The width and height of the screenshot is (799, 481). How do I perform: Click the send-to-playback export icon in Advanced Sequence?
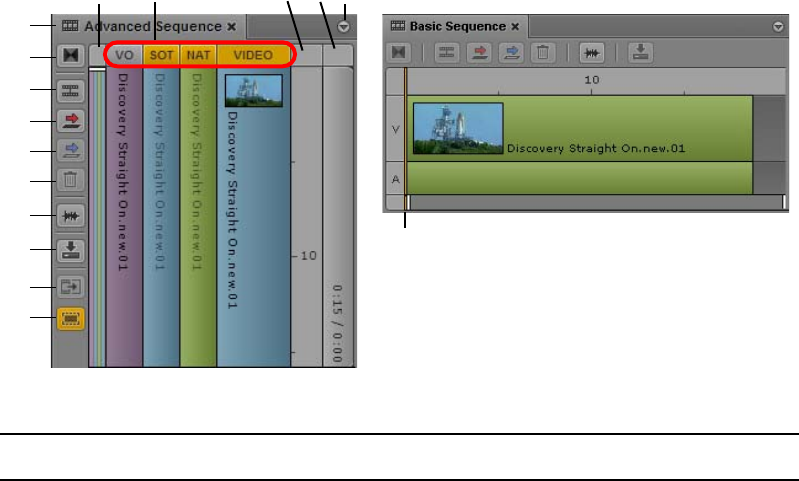coord(70,287)
